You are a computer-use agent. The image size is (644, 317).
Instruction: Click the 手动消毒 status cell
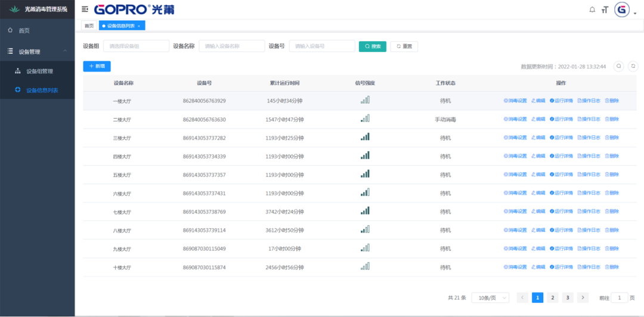445,120
